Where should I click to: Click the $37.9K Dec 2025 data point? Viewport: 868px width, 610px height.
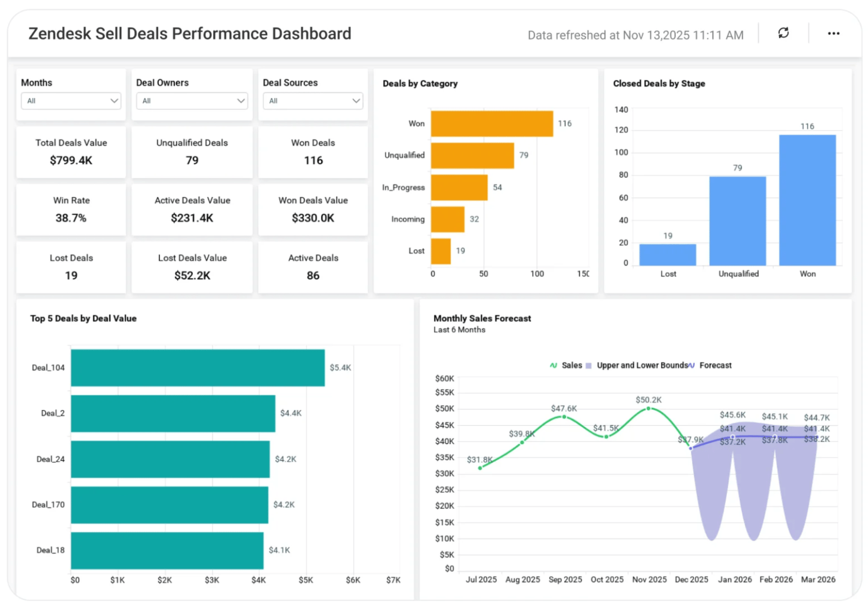coord(690,448)
